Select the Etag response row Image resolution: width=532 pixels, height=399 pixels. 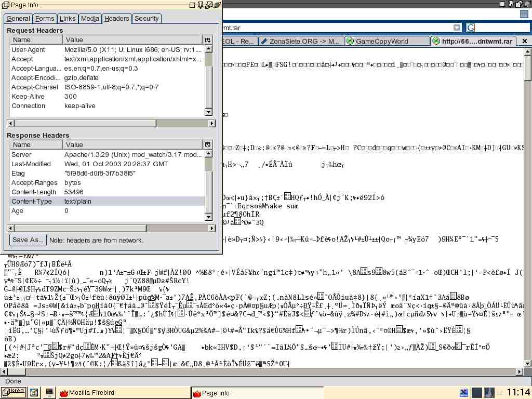pos(107,174)
